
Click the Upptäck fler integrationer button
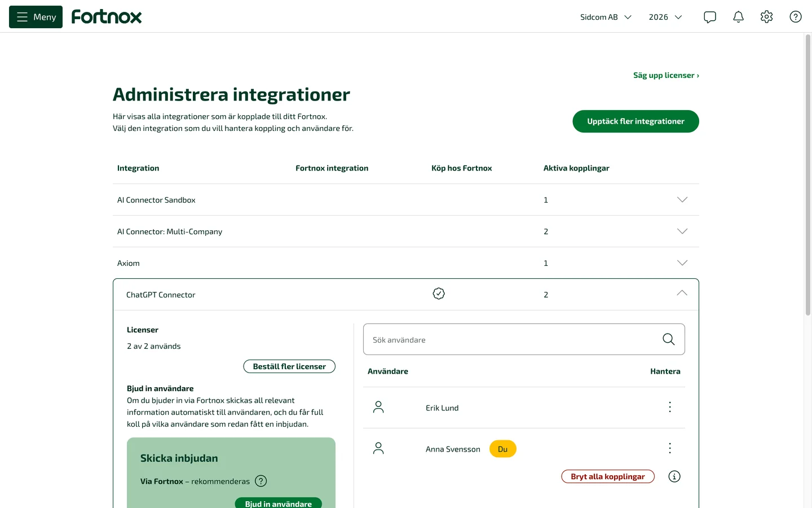636,121
